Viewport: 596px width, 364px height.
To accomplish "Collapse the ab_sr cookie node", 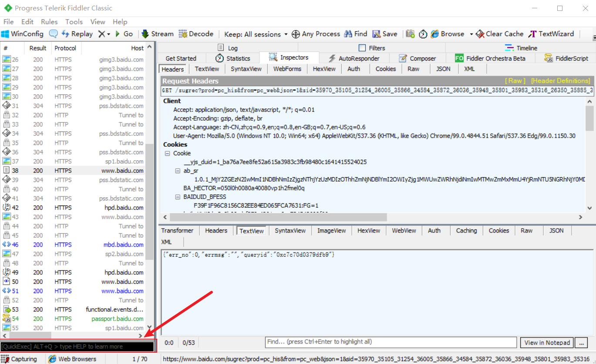I will click(x=177, y=171).
